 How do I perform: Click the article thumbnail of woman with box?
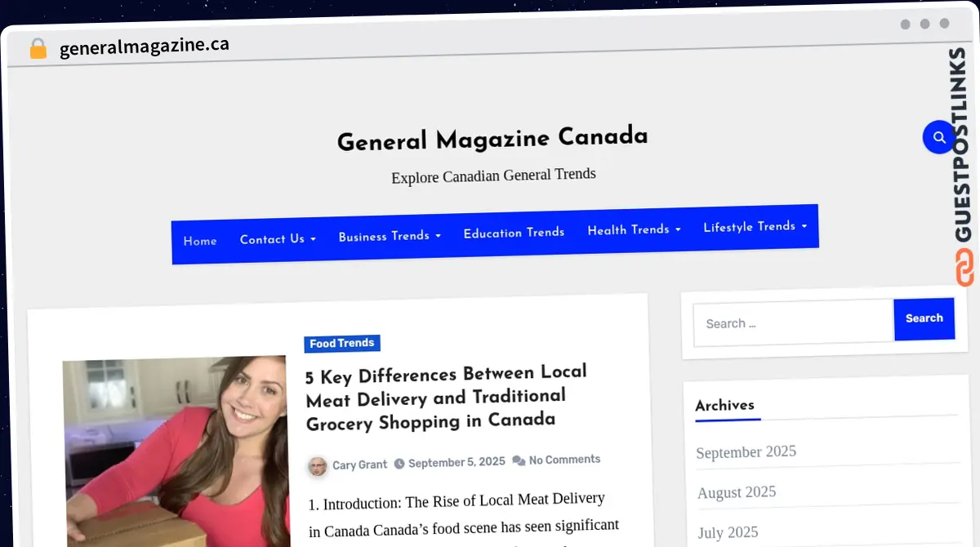(x=176, y=451)
